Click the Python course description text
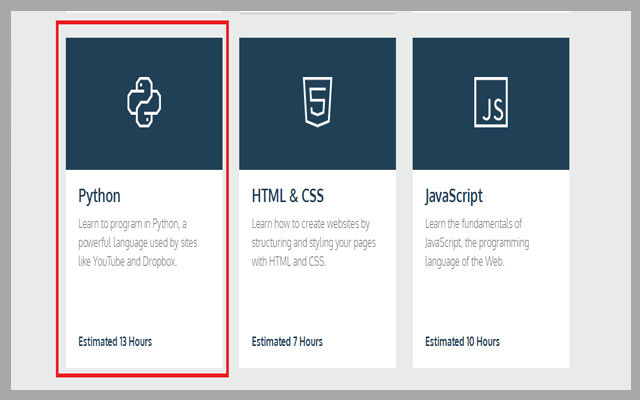Image resolution: width=640 pixels, height=400 pixels. point(138,243)
